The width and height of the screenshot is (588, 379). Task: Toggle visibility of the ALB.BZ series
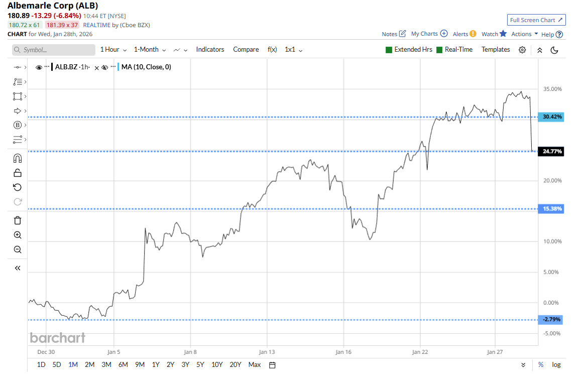click(x=39, y=67)
